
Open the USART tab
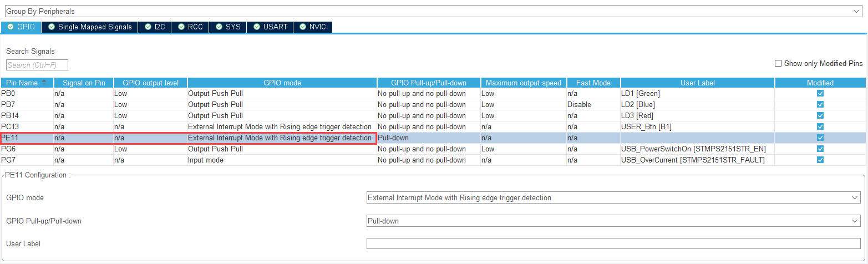click(270, 27)
